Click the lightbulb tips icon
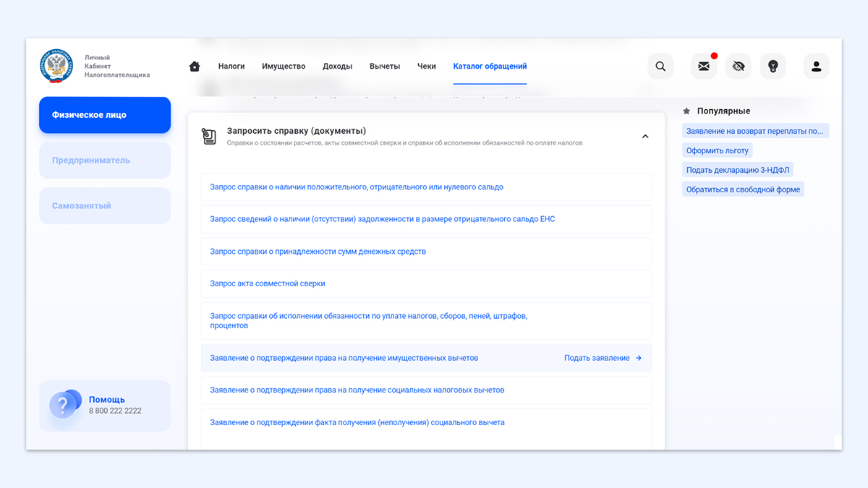Viewport: 868px width, 488px height. pos(773,67)
